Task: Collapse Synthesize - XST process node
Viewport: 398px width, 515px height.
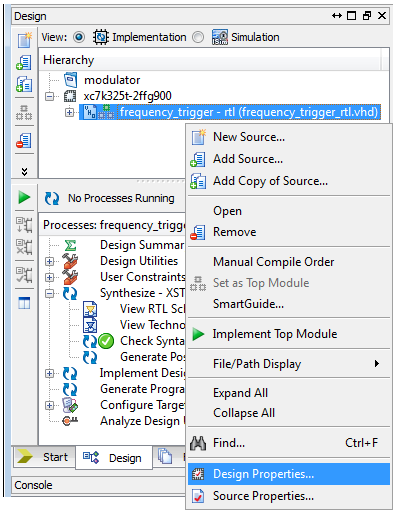Action: pyautogui.click(x=50, y=293)
